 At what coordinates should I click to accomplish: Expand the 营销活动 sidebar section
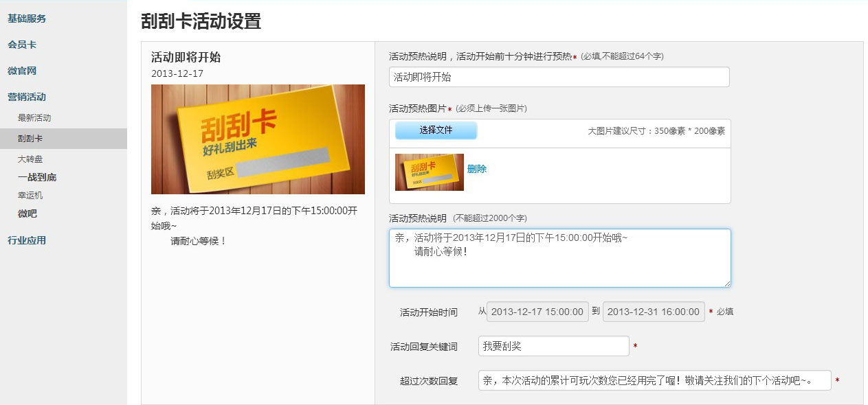tap(27, 97)
